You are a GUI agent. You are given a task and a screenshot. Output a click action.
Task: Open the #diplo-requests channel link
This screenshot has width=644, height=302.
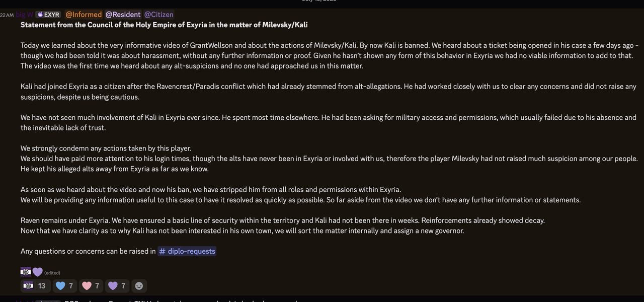pos(187,251)
